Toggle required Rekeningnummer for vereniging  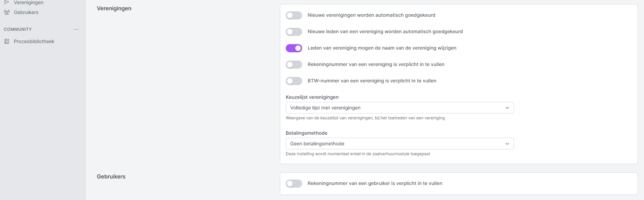294,65
